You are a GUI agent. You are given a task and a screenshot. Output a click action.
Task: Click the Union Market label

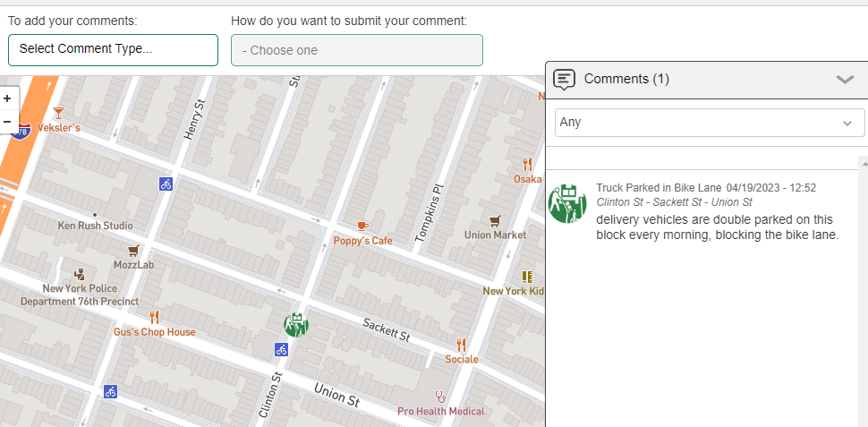tap(495, 235)
